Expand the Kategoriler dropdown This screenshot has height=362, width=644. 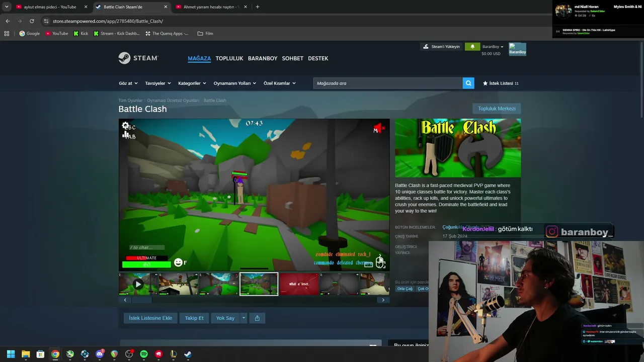[x=192, y=83]
